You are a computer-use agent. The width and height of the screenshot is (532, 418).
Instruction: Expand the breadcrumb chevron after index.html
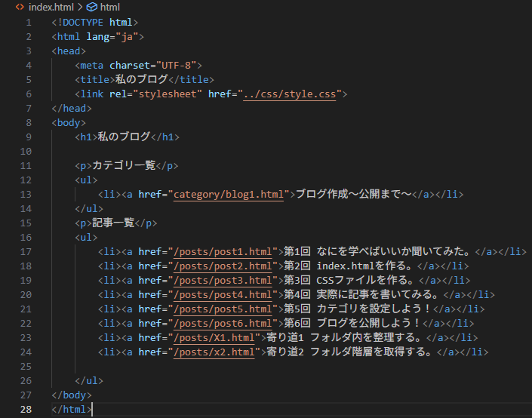coord(80,7)
